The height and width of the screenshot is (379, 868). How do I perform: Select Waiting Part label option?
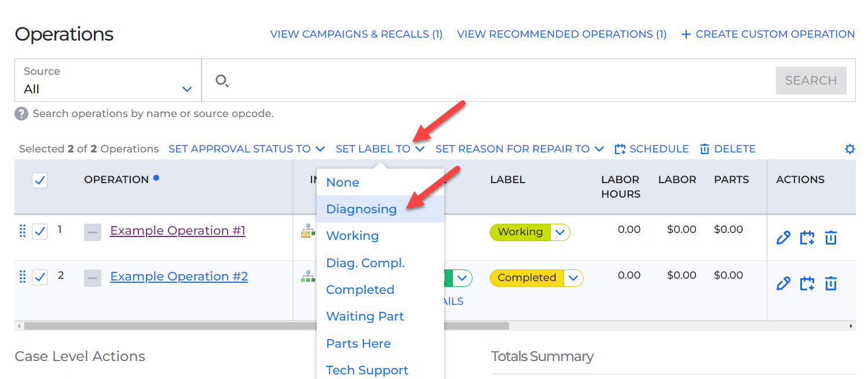365,316
